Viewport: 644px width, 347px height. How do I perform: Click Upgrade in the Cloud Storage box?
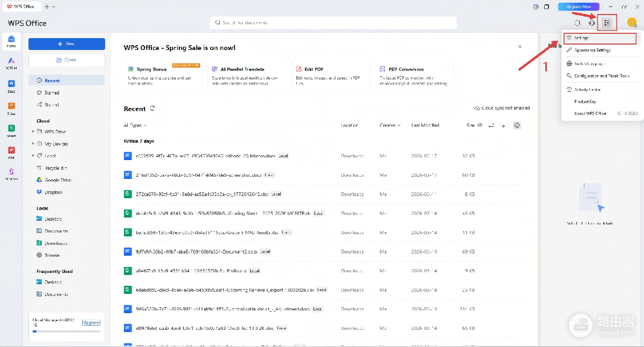pyautogui.click(x=91, y=322)
